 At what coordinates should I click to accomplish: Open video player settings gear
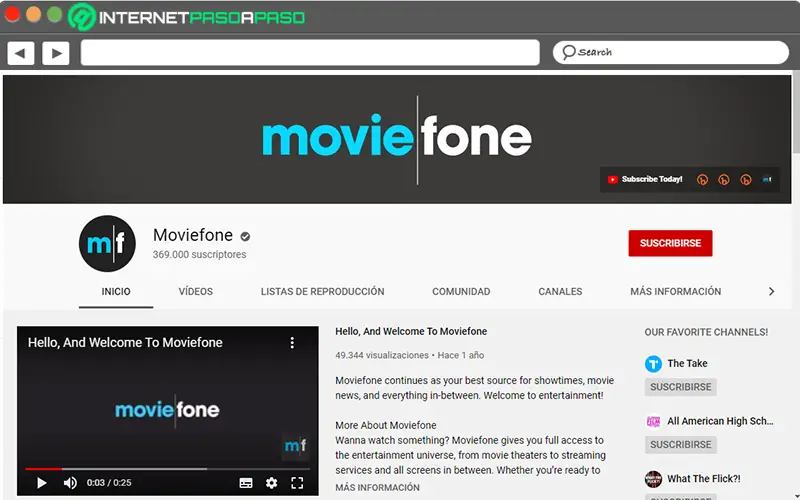pos(271,483)
